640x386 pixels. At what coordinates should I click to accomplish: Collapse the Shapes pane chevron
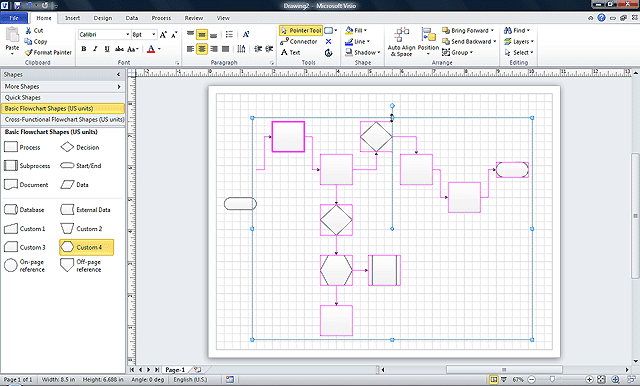pos(118,75)
